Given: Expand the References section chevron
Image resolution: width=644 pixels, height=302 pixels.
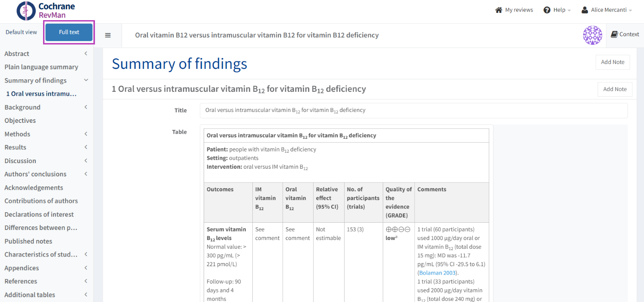Looking at the screenshot, I should pyautogui.click(x=86, y=281).
